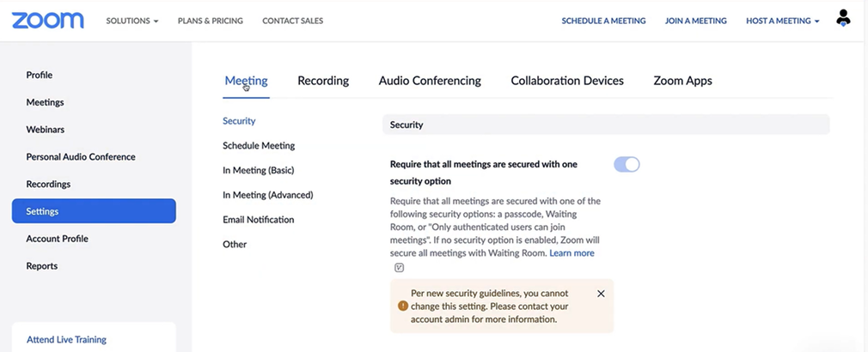The image size is (868, 352).
Task: Click the Learn more link
Action: [572, 253]
